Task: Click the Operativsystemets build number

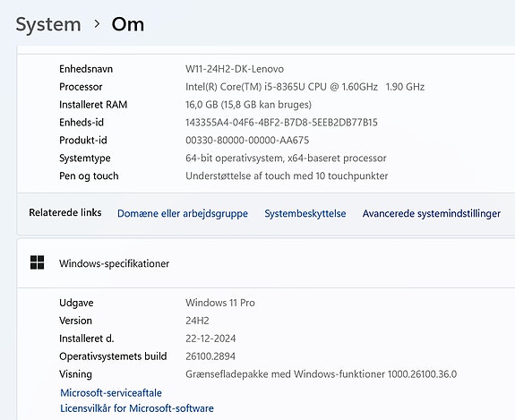Action: click(210, 356)
